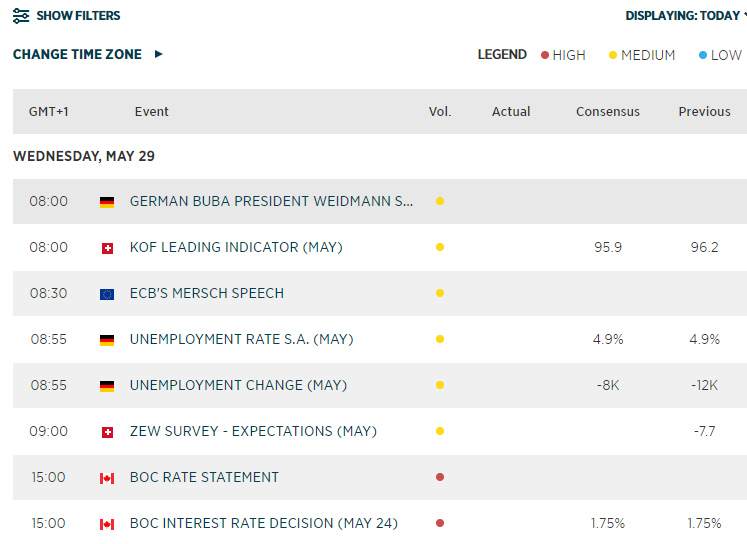
Task: Click the 08:30 ECB's Mersch Speech row time
Action: (x=48, y=293)
